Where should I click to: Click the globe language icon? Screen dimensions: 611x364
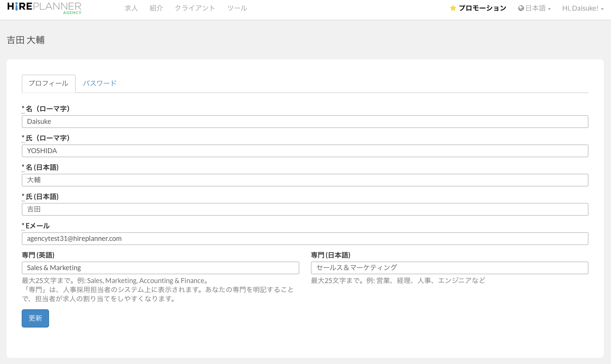click(x=521, y=8)
